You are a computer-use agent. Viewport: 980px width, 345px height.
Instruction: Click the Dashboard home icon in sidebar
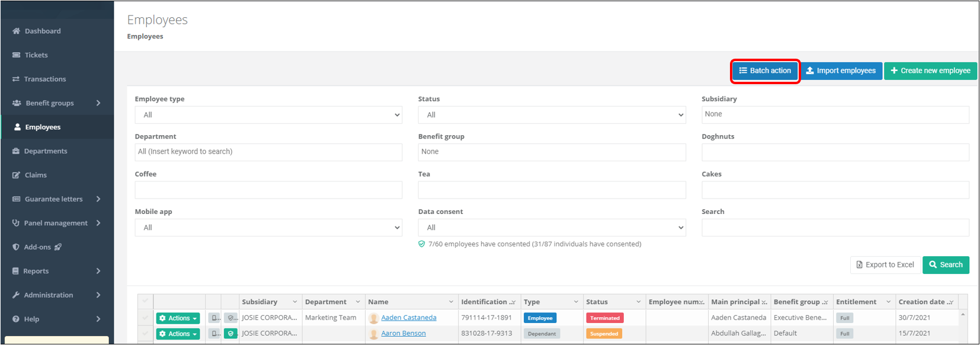(16, 31)
